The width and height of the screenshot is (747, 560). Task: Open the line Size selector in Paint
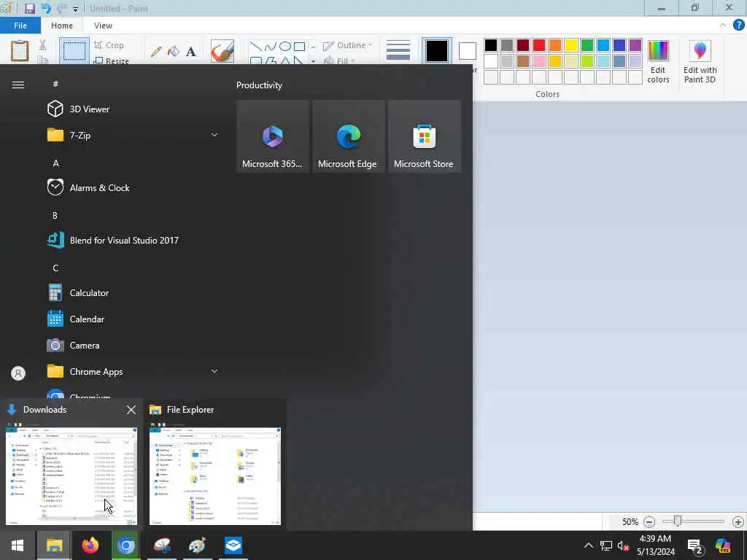(x=398, y=50)
